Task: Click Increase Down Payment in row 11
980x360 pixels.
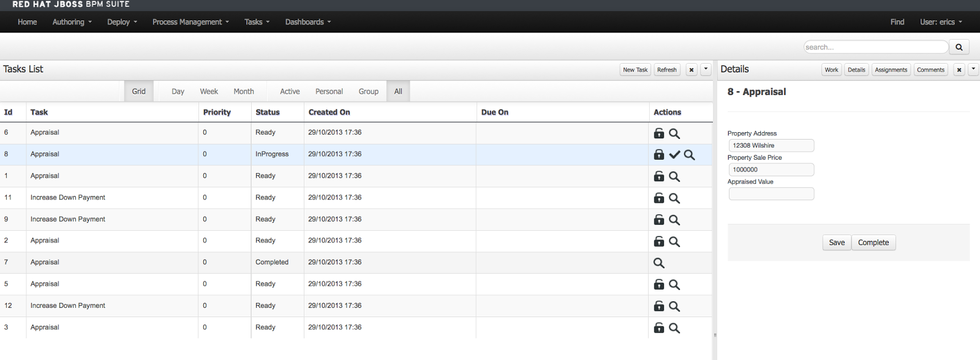Action: 68,197
